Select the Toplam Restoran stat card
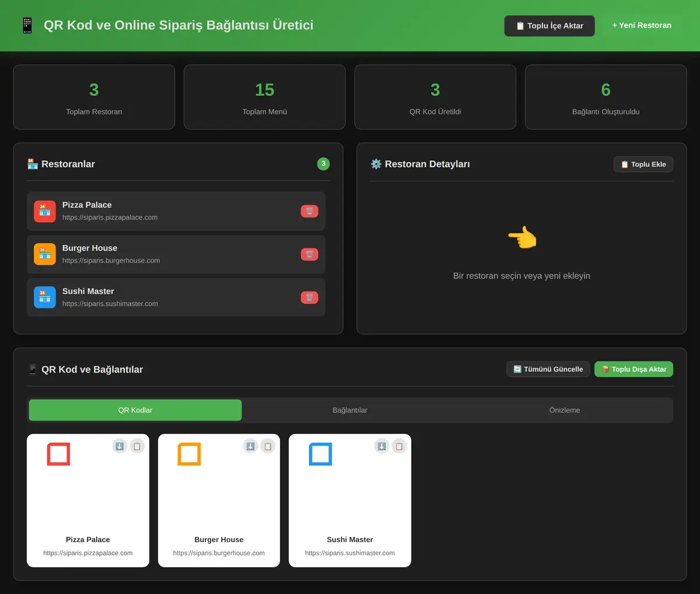 [94, 97]
